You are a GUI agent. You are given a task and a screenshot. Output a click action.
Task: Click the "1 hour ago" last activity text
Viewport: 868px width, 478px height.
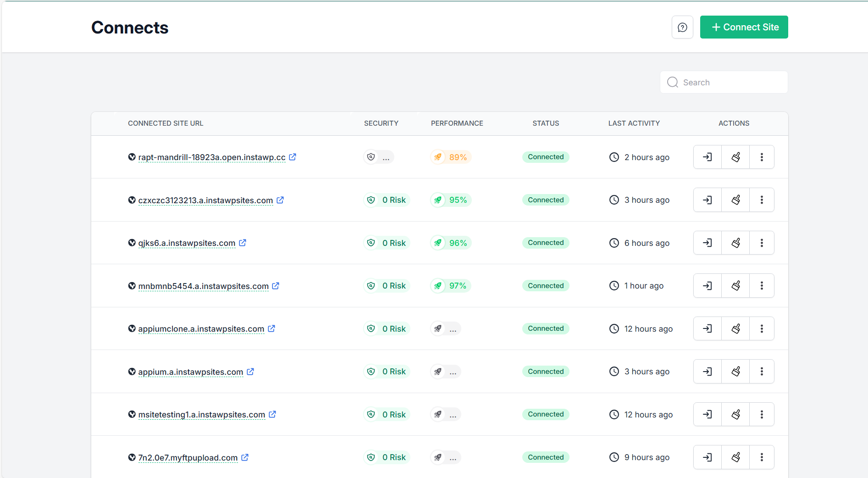pyautogui.click(x=644, y=286)
